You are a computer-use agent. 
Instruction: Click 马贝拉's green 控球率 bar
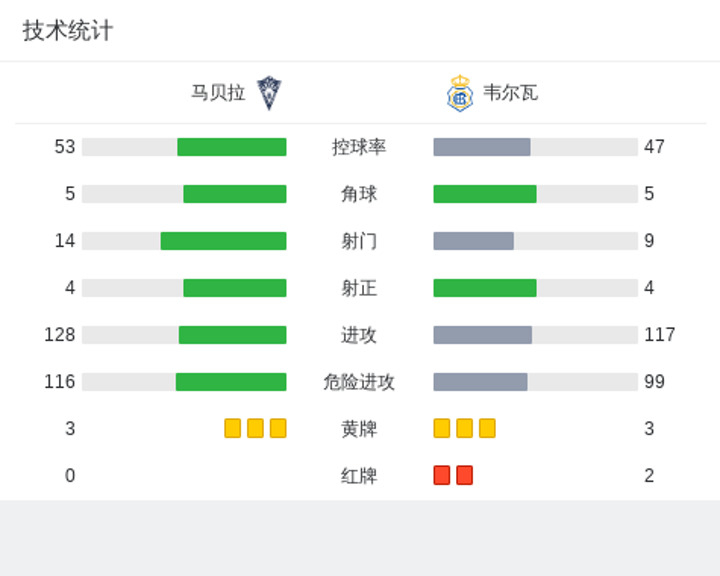[x=232, y=147]
